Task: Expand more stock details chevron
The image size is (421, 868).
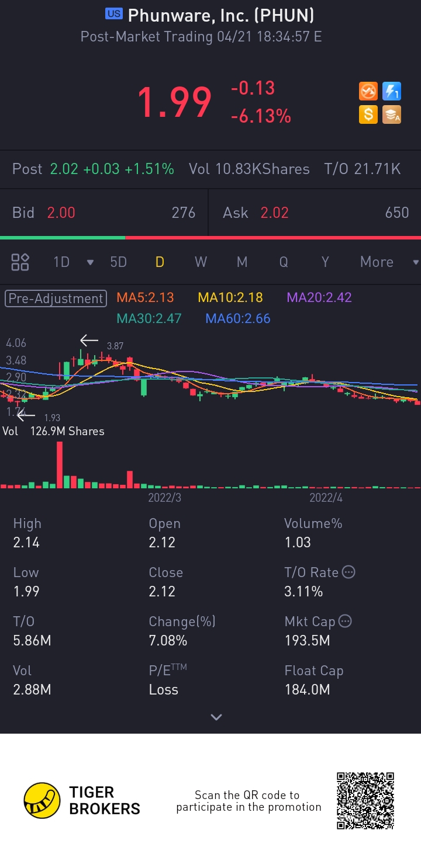Action: 216,717
